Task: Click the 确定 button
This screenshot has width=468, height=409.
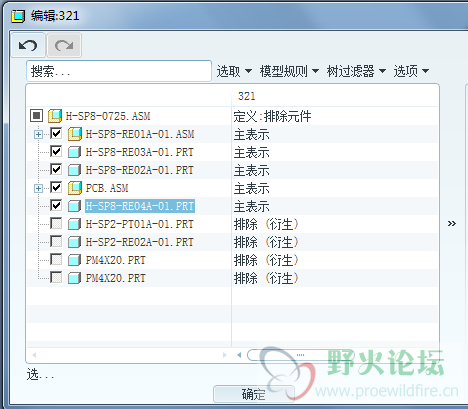Action: (254, 394)
